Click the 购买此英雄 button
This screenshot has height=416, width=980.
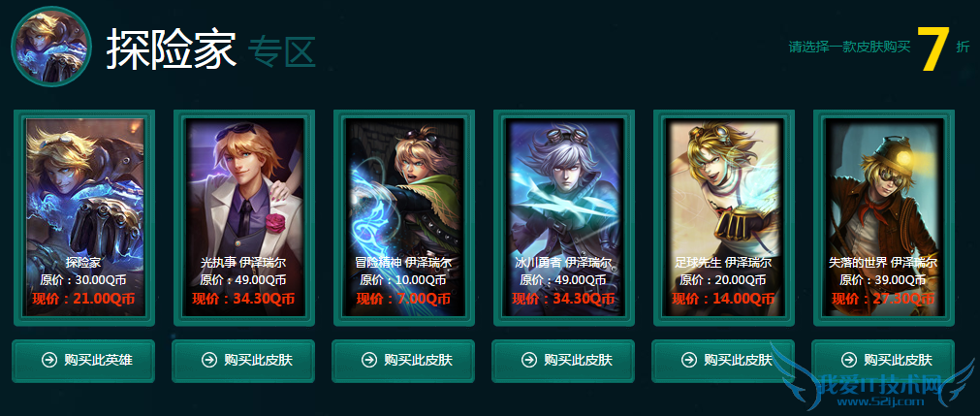coord(83,361)
